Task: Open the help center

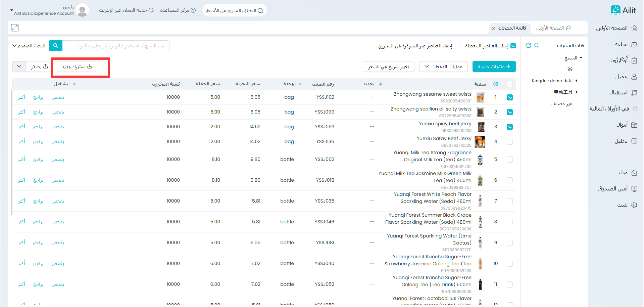Action: (x=178, y=10)
